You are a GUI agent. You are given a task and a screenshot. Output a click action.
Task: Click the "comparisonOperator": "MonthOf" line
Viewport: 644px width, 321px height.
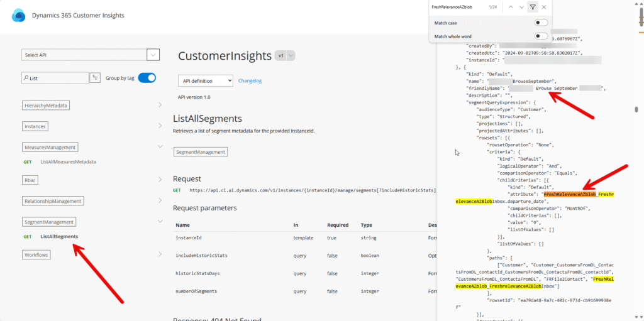coord(548,208)
